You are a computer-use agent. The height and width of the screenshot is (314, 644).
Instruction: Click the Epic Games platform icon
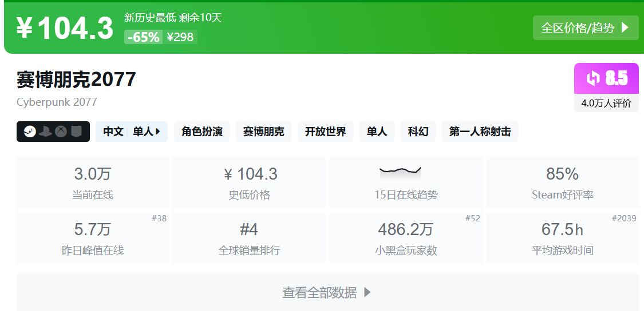pyautogui.click(x=76, y=132)
